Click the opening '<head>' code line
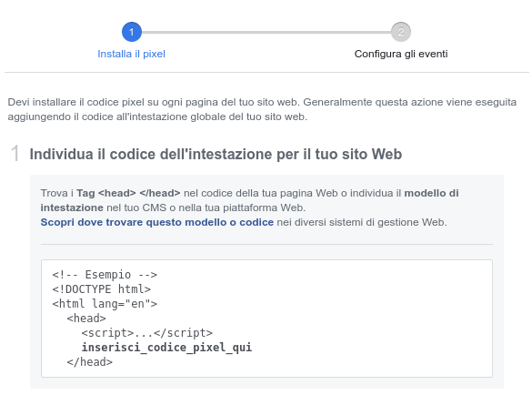532x405 pixels. click(86, 319)
